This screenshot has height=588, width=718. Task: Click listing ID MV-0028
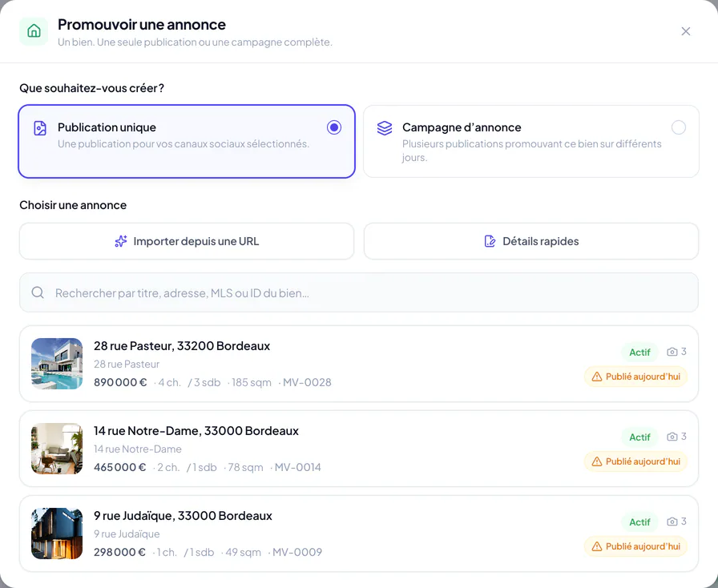click(x=307, y=382)
